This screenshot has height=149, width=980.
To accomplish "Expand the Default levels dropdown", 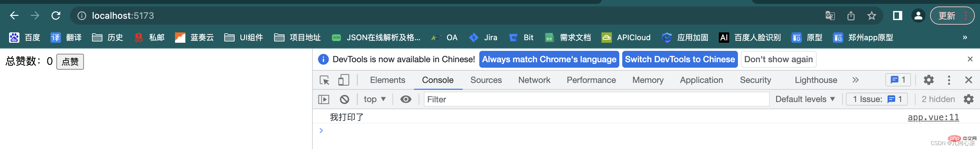I will pyautogui.click(x=805, y=99).
